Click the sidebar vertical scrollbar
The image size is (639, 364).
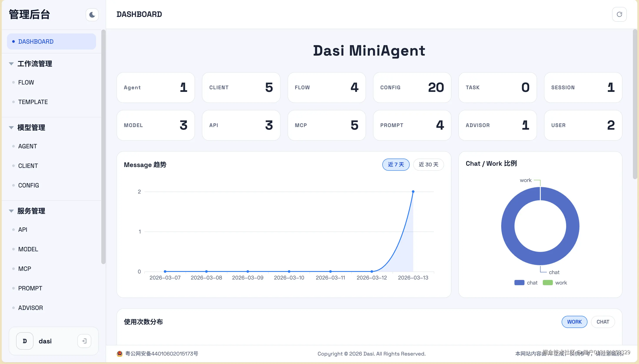coord(103,147)
